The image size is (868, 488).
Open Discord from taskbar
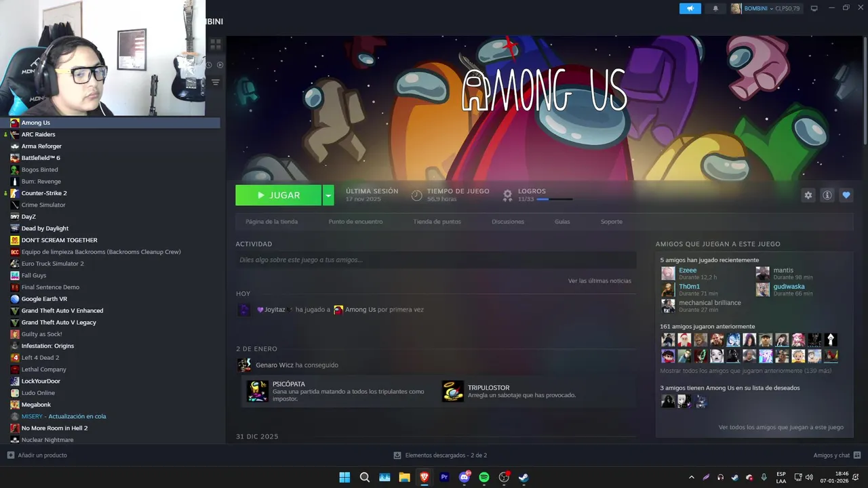[x=465, y=477]
